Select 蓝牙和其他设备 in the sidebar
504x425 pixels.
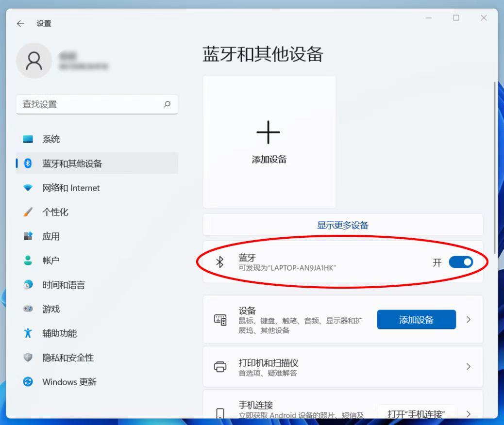tap(97, 163)
